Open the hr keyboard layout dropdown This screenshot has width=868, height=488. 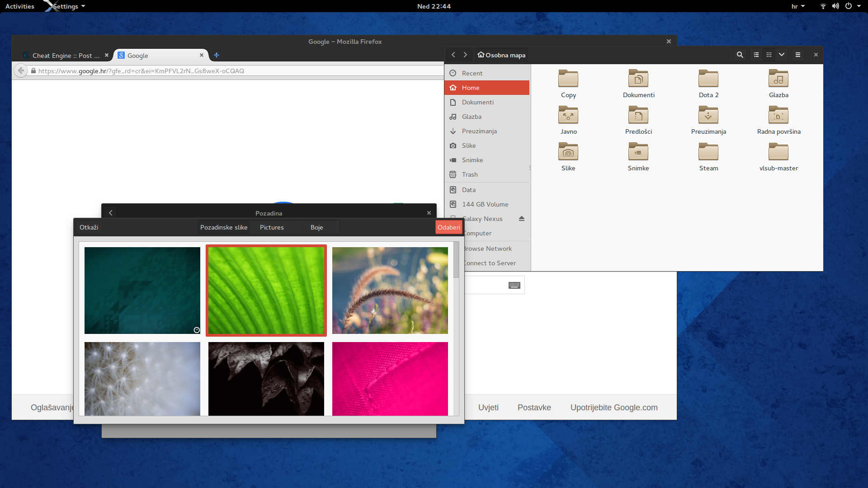point(798,6)
